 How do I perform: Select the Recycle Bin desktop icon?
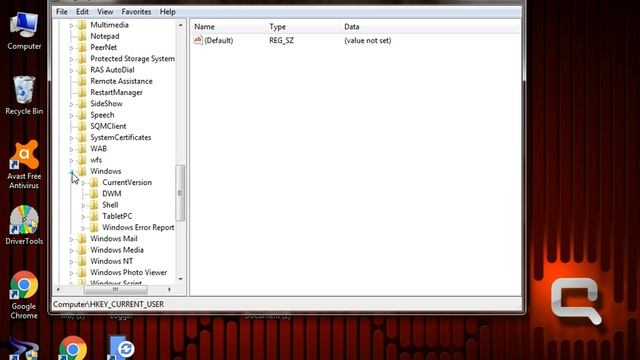24,96
